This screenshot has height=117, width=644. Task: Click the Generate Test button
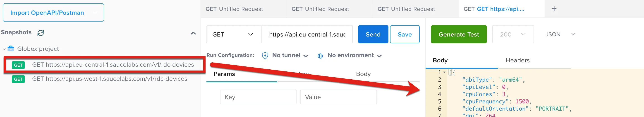(459, 34)
